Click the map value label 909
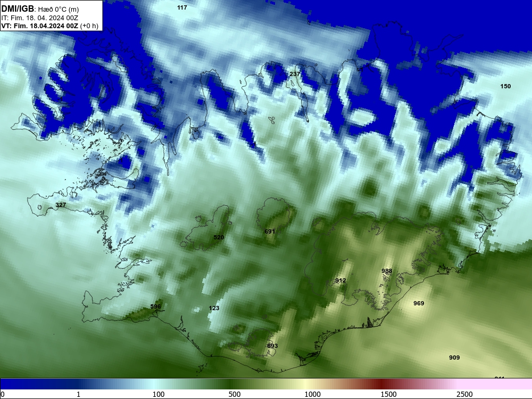The width and height of the screenshot is (532, 399). pyautogui.click(x=454, y=358)
